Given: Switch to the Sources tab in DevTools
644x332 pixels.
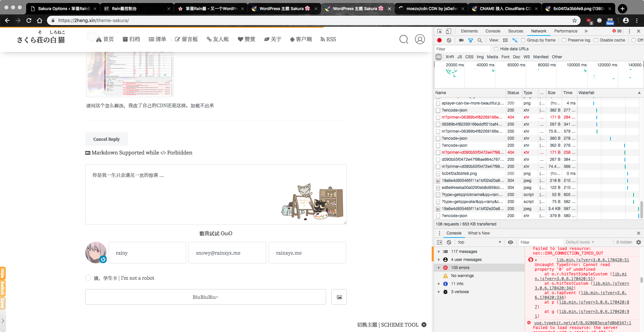Looking at the screenshot, I should (516, 31).
